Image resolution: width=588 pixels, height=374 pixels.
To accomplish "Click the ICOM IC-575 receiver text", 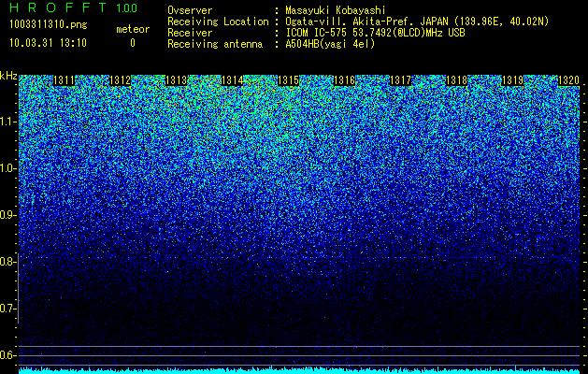I will click(375, 33).
